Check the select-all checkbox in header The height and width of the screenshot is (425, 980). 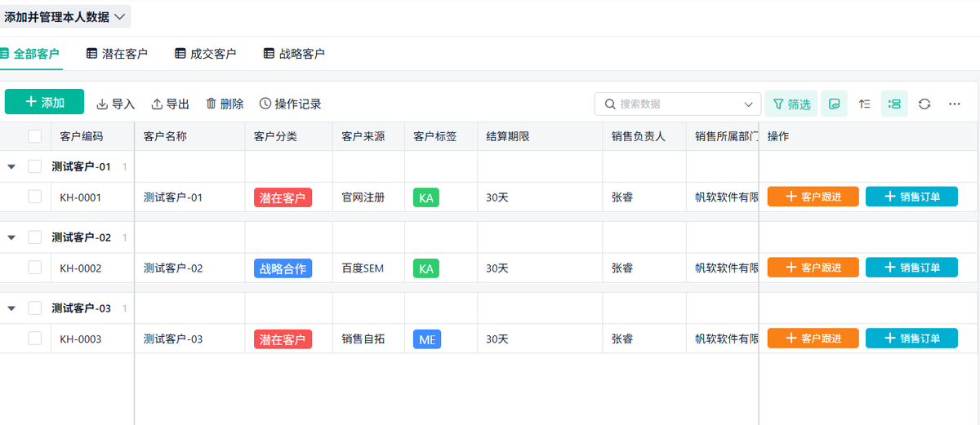34,136
